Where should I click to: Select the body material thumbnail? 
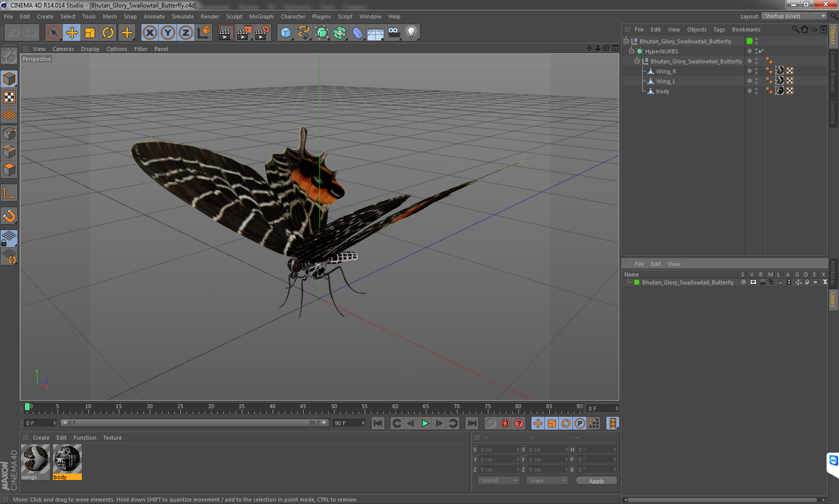[x=67, y=459]
